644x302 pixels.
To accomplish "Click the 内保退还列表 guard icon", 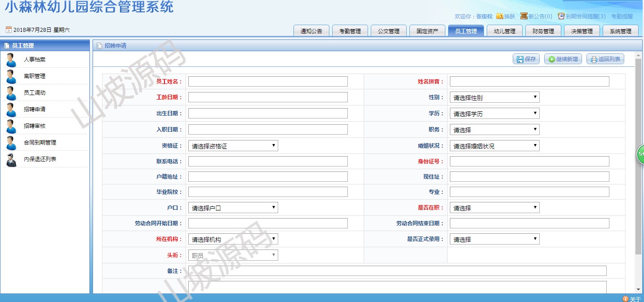I will [x=11, y=159].
